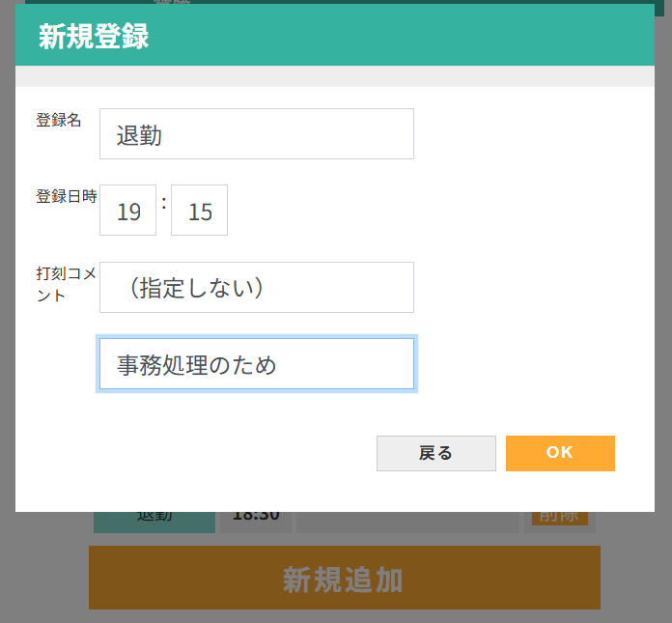The height and width of the screenshot is (623, 672).
Task: Click the colon between hour and minute fields
Action: 164,204
